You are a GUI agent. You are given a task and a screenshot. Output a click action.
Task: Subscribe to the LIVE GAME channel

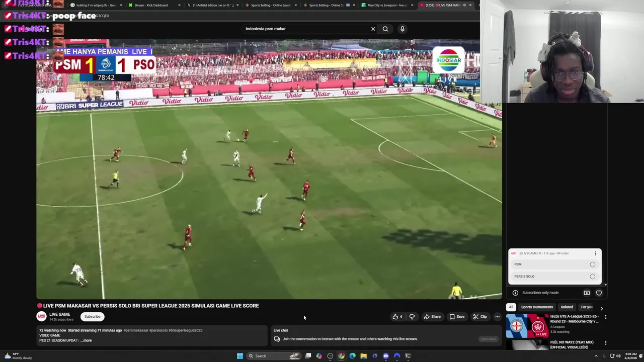93,317
